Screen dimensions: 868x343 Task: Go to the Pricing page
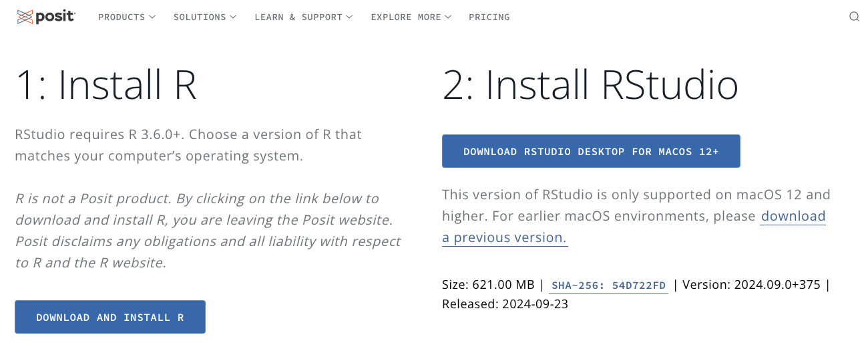489,17
